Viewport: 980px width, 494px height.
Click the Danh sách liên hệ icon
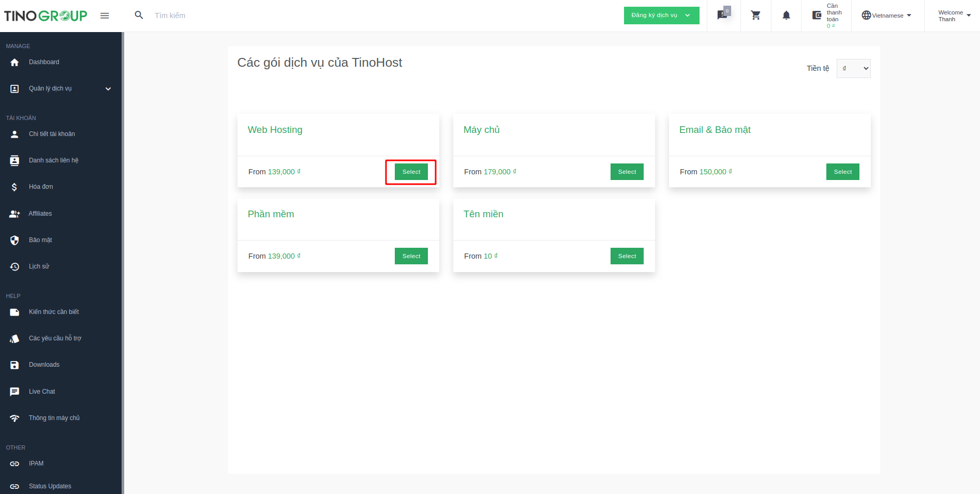14,160
